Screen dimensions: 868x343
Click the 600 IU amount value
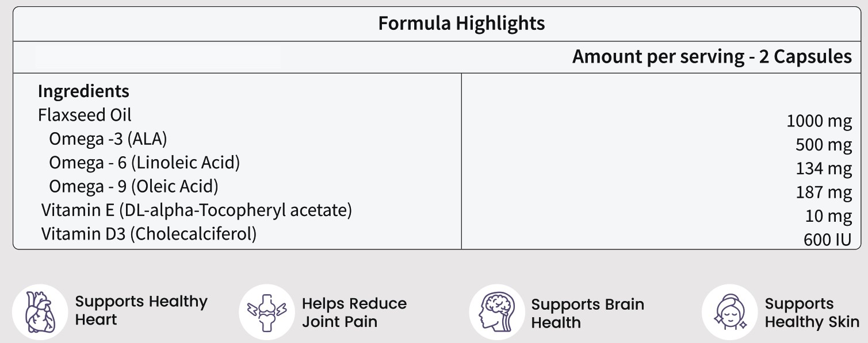coord(827,240)
